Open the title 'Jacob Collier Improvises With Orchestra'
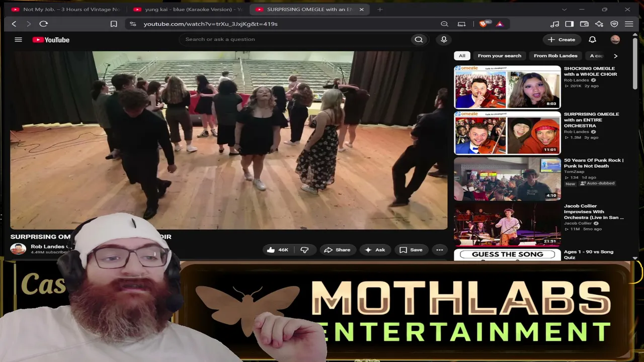This screenshot has height=362, width=644. click(594, 212)
